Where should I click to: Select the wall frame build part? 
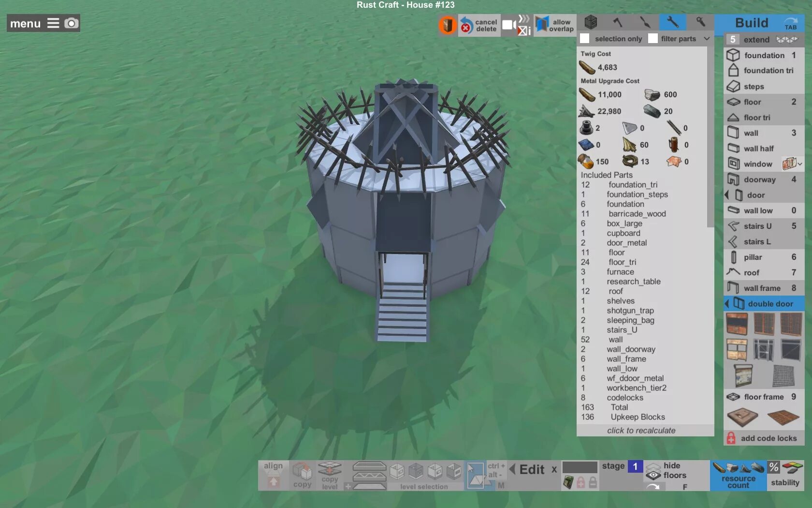[764, 288]
